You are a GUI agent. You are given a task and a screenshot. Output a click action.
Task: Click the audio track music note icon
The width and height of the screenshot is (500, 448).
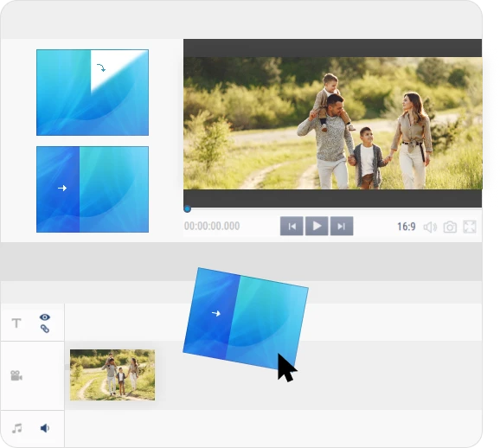(17, 428)
